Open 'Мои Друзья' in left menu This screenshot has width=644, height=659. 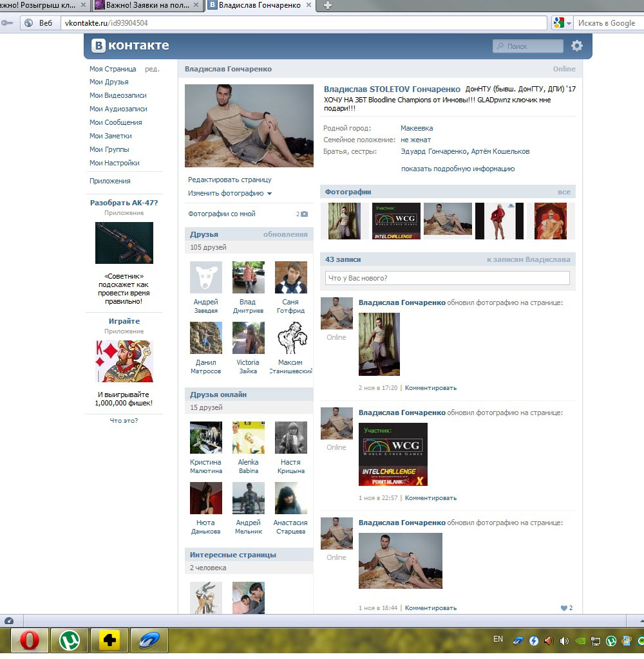click(109, 82)
